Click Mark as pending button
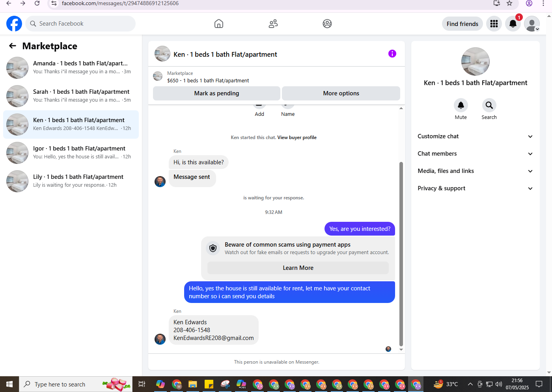 pyautogui.click(x=216, y=93)
